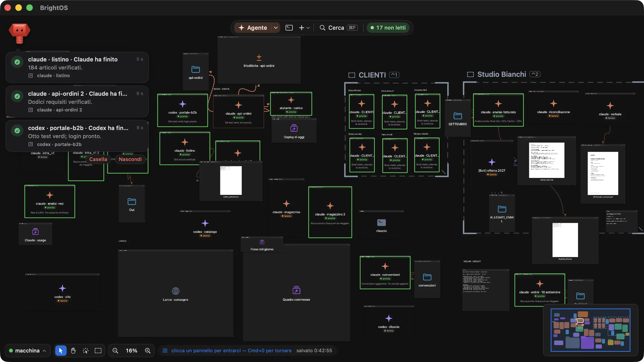The width and height of the screenshot is (644, 362).
Task: Open the claude · analisi-resi agent panel
Action: (50, 201)
